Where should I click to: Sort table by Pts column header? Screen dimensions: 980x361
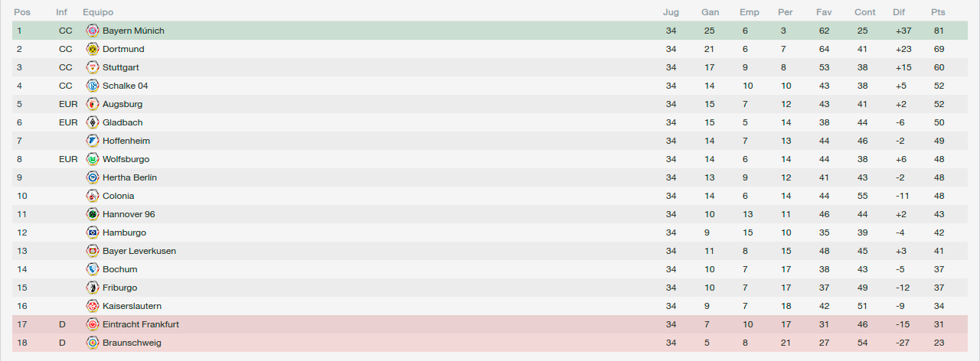pyautogui.click(x=938, y=12)
